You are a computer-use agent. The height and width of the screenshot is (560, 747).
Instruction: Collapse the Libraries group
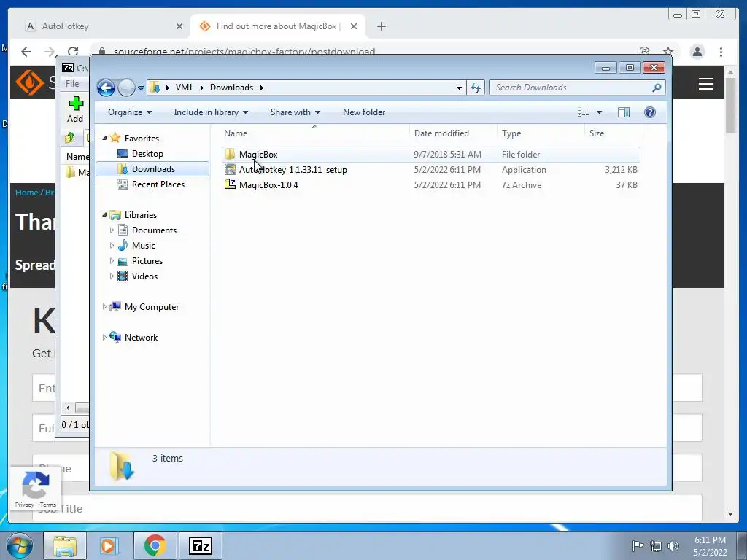(104, 215)
